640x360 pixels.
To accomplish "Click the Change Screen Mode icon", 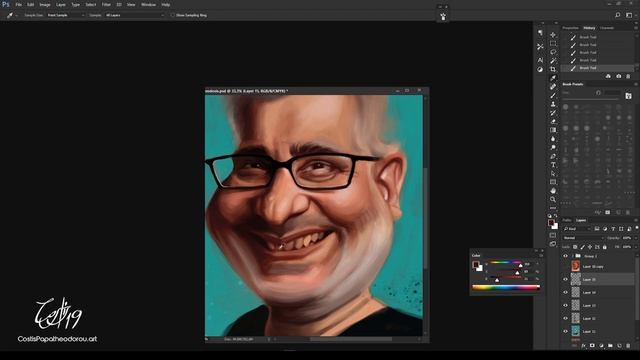I will coord(553,244).
